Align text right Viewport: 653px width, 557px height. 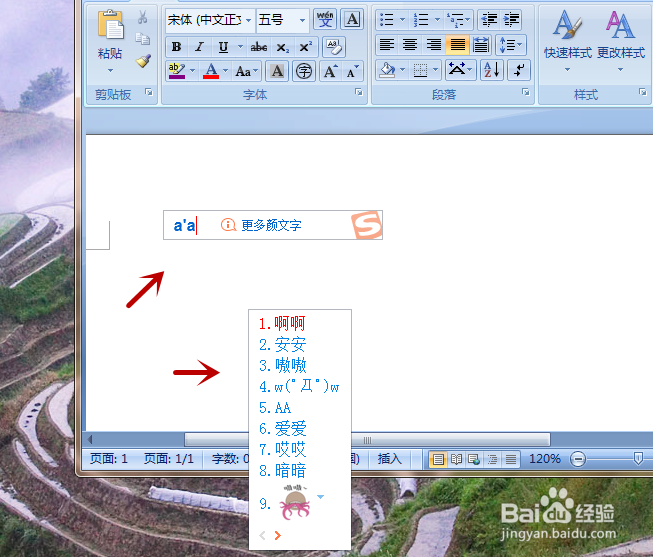point(434,45)
